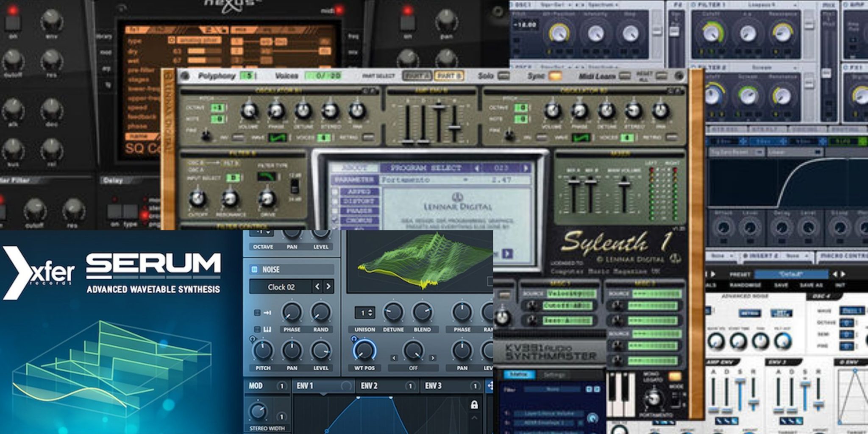Screen dimensions: 868x434
Task: Select the sawtooth wave display on Oscillator B1
Action: [277, 137]
